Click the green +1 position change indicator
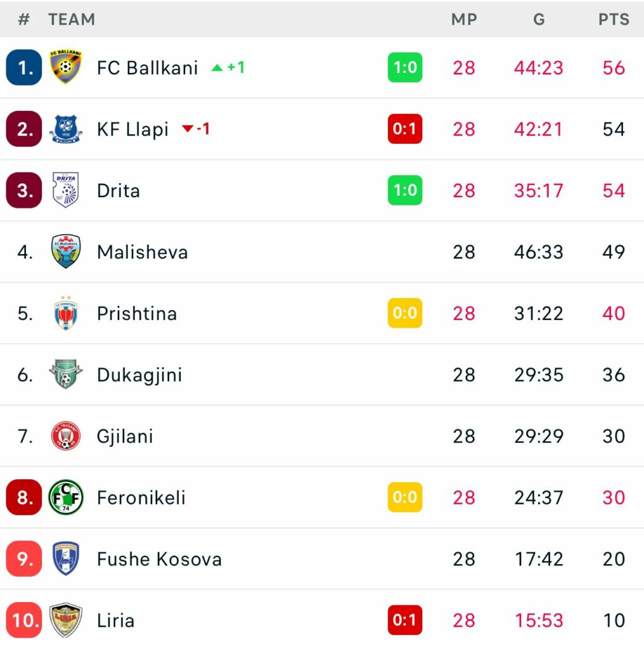This screenshot has height=649, width=644. coord(228,67)
